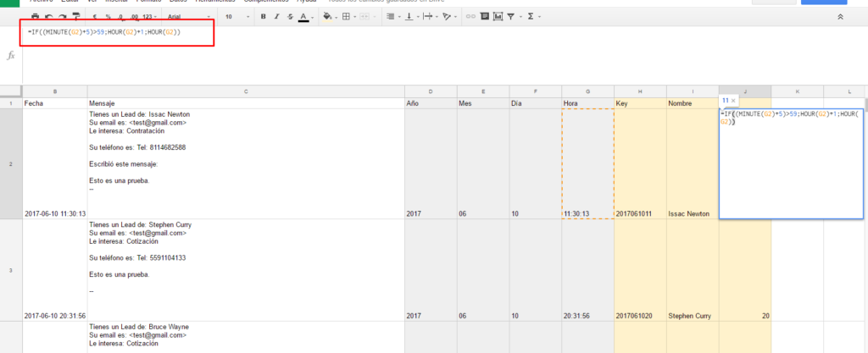This screenshot has width=868, height=353.
Task: Close the formula result preview tooltip showing 11
Action: point(733,101)
